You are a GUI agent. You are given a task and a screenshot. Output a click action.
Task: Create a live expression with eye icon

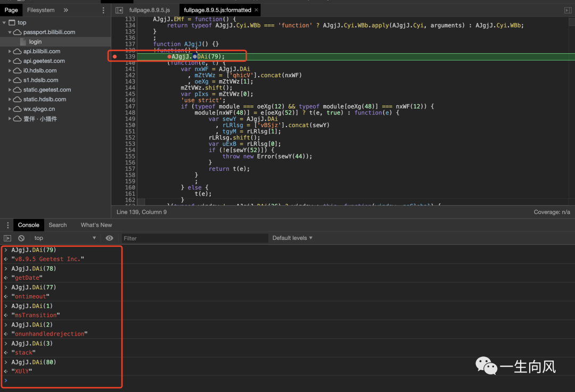109,238
